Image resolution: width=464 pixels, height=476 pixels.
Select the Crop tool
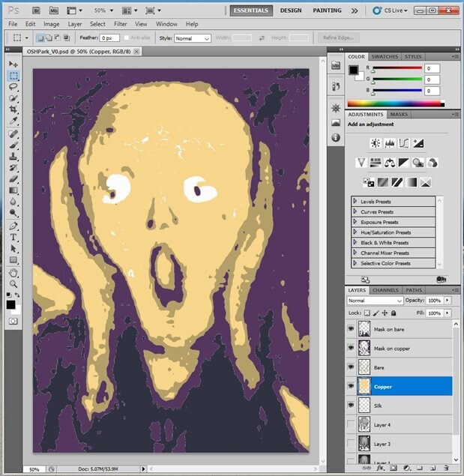point(13,109)
